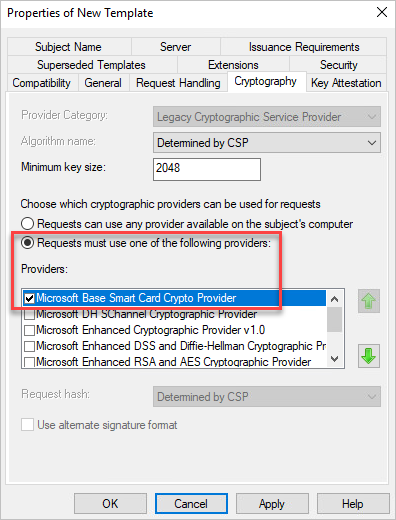Move provider down with green arrow
Image resolution: width=396 pixels, height=520 pixels.
pos(369,356)
